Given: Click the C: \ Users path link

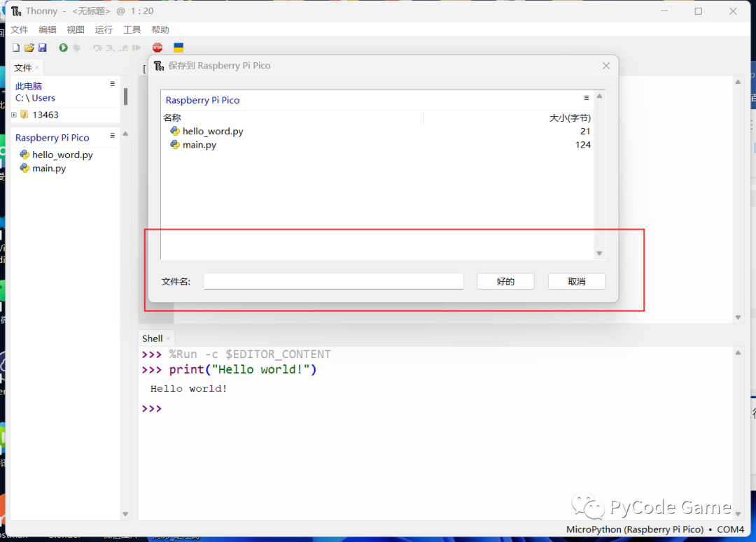Looking at the screenshot, I should click(x=35, y=98).
